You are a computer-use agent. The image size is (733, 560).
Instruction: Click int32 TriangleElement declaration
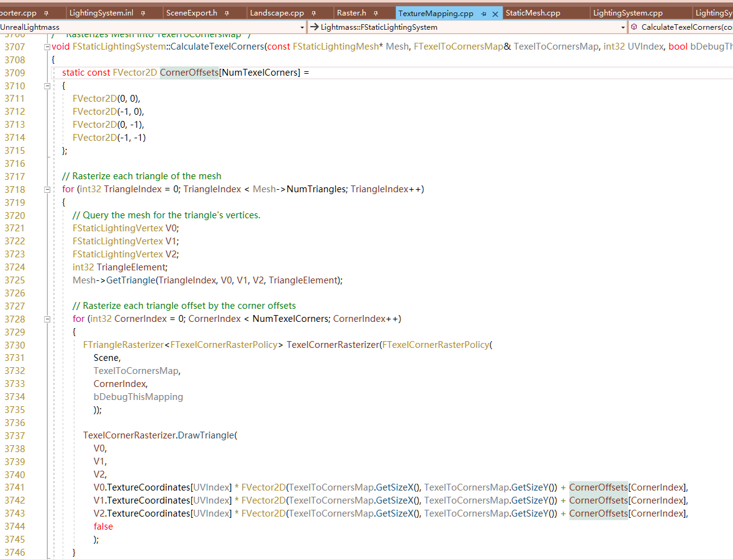tap(120, 268)
